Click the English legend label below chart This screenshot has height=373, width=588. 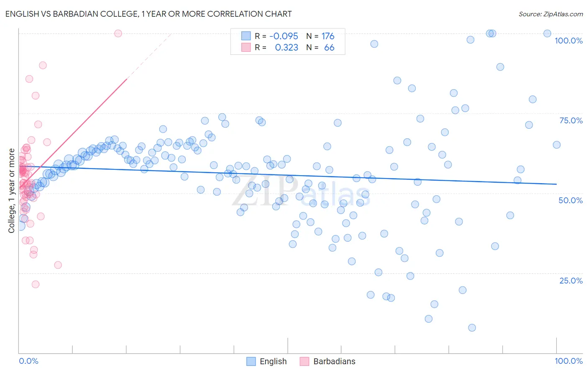click(273, 361)
